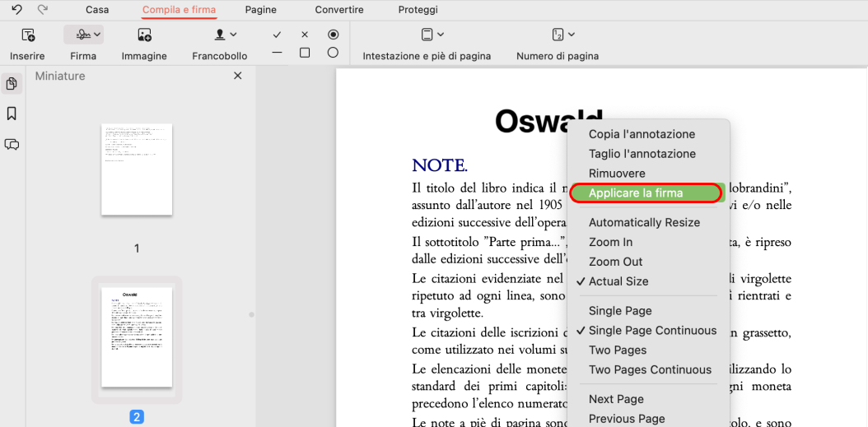Select the page 1 thumbnail
The image size is (868, 427).
137,169
